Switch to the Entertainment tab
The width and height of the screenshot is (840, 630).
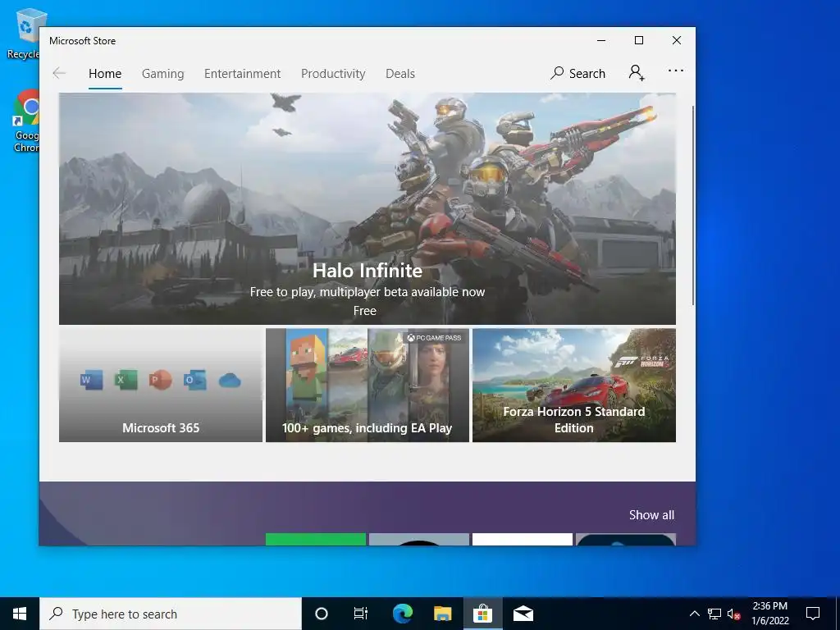(242, 73)
